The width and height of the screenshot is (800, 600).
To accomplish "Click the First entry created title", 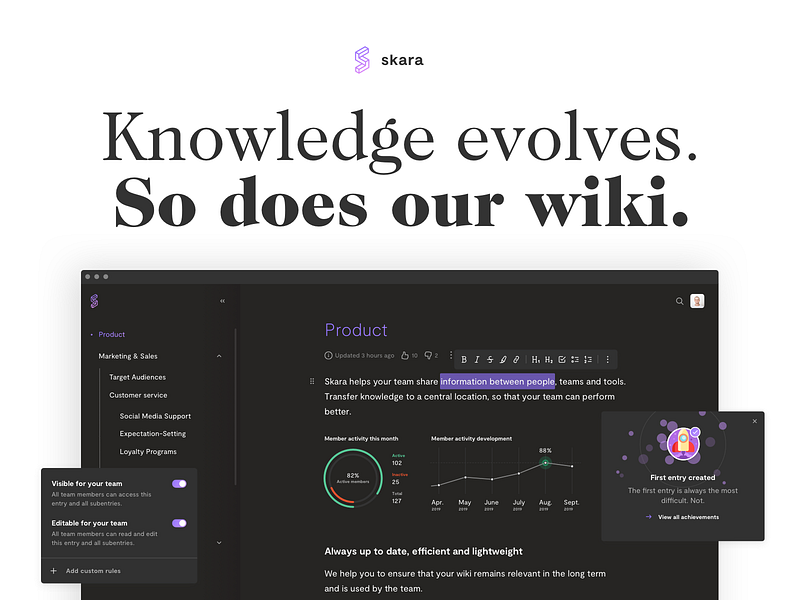I will point(683,478).
